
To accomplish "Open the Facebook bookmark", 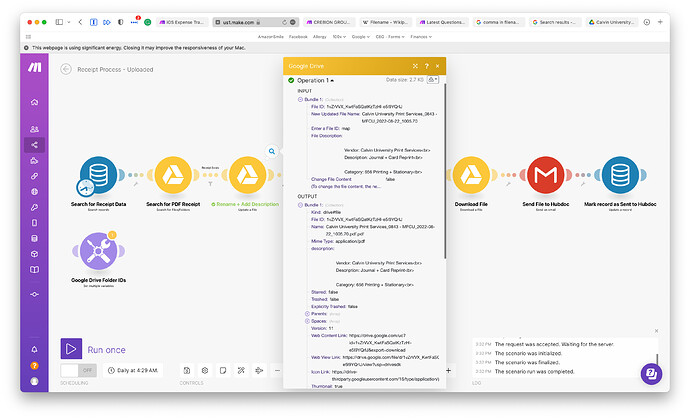I will click(298, 37).
